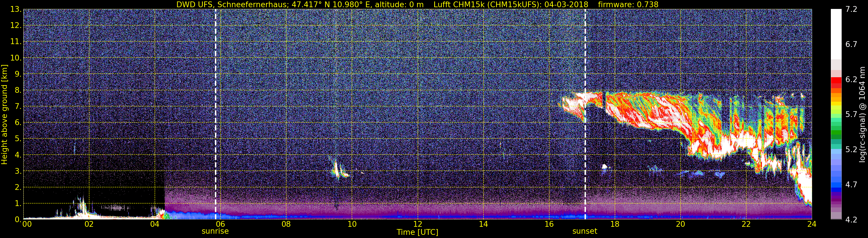Click the 'Time [UTC]' axis title
Image resolution: width=868 pixels, height=238 pixels.
[417, 232]
